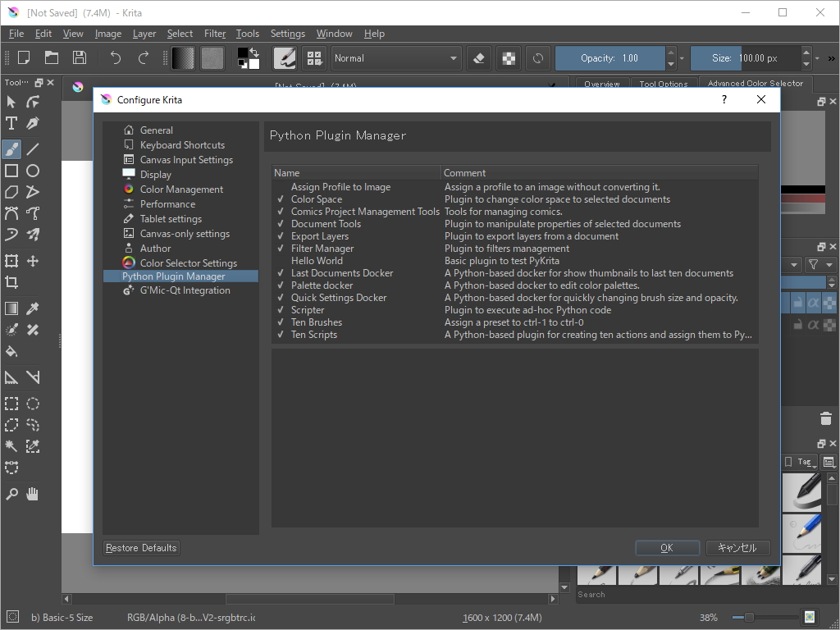
Task: Click the OK button
Action: coord(667,548)
